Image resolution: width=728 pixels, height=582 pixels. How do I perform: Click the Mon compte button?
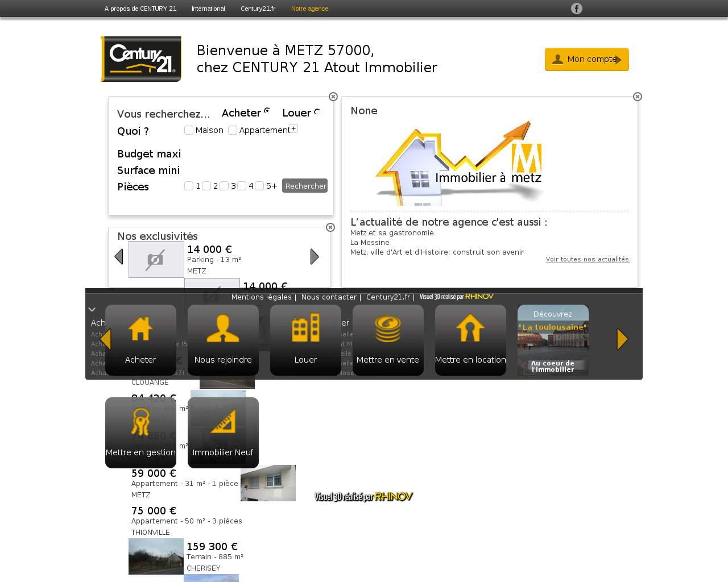[587, 59]
